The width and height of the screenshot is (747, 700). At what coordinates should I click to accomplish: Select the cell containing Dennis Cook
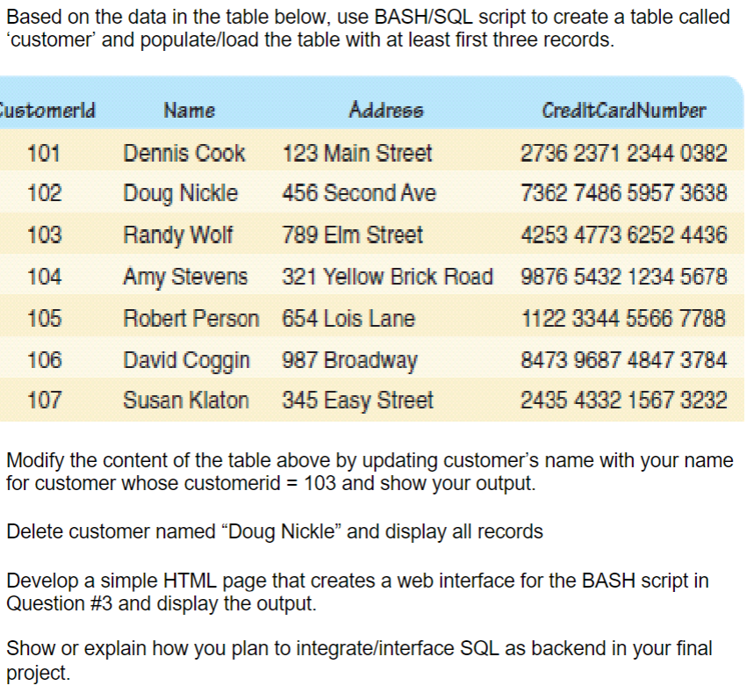coord(185,153)
